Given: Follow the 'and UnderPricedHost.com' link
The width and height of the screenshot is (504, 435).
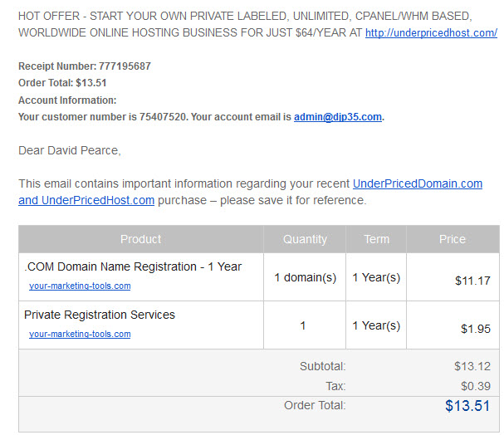Looking at the screenshot, I should tap(86, 200).
